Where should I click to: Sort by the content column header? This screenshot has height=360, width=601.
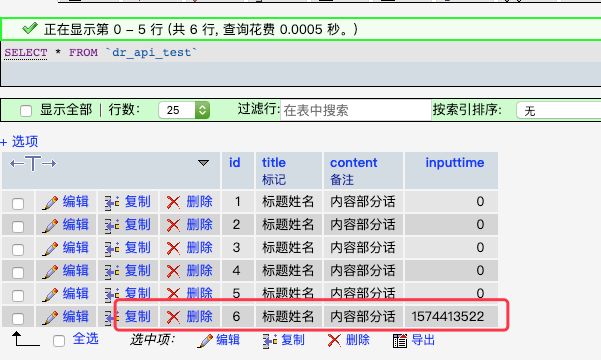click(x=353, y=163)
